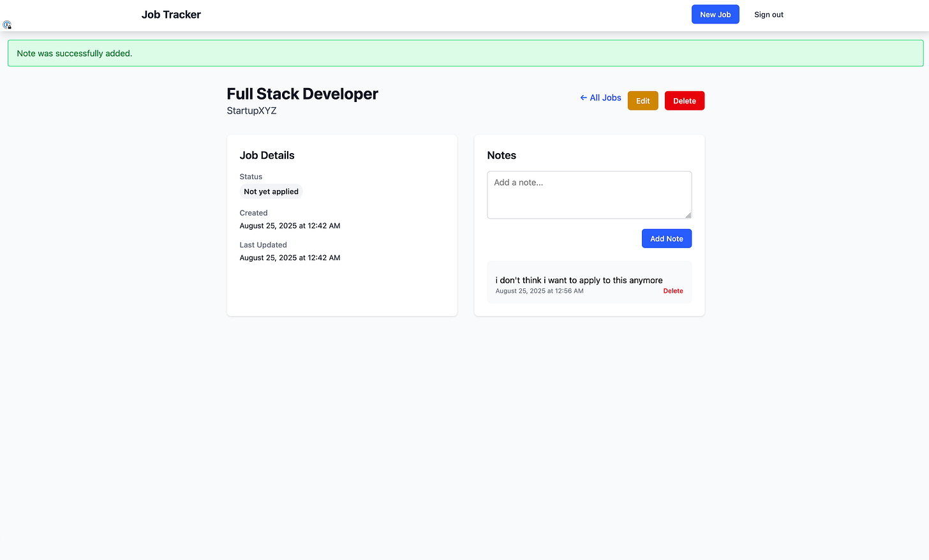Delete the Full Stack Developer job
The image size is (929, 560).
tap(685, 101)
